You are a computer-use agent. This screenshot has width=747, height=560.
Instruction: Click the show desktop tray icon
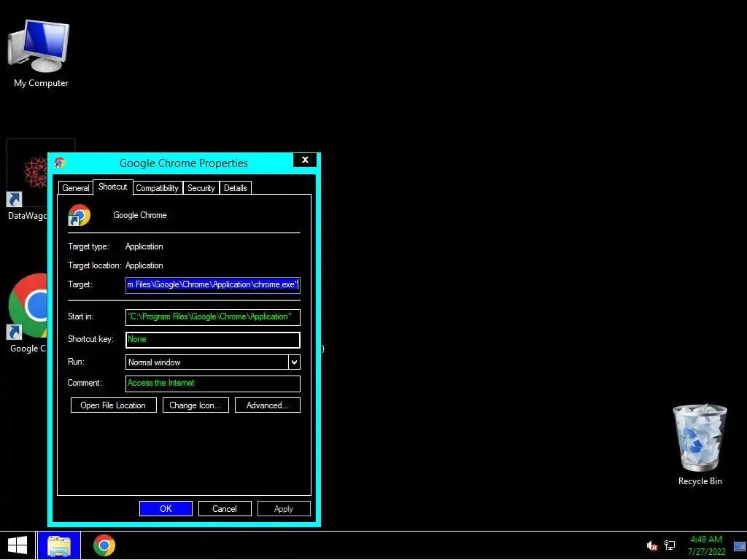tap(740, 546)
